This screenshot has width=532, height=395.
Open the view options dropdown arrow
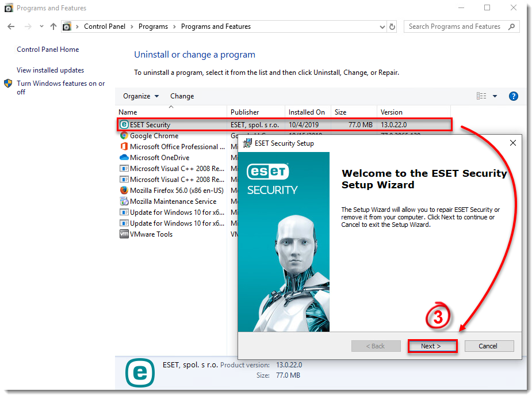pyautogui.click(x=495, y=96)
